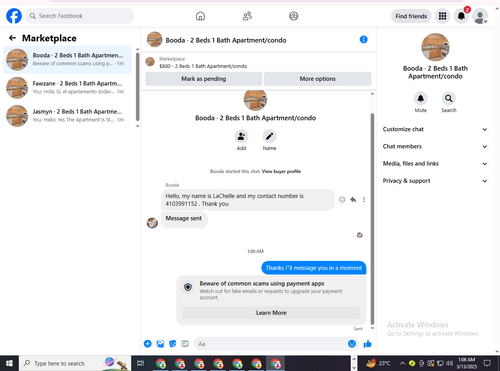This screenshot has width=500, height=371.
Task: Mute the conversation bell icon
Action: point(421,98)
